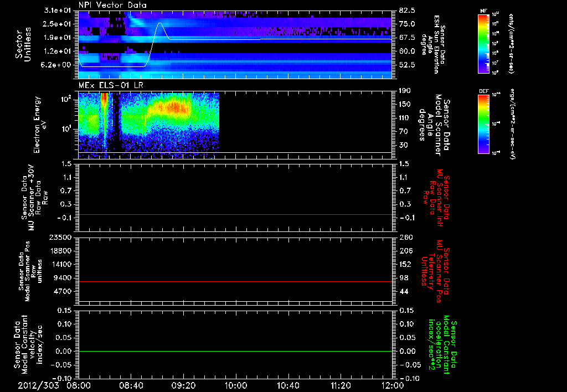The width and height of the screenshot is (567, 392).
Task: Click the 206 telemetry tick label
Action: pos(405,251)
